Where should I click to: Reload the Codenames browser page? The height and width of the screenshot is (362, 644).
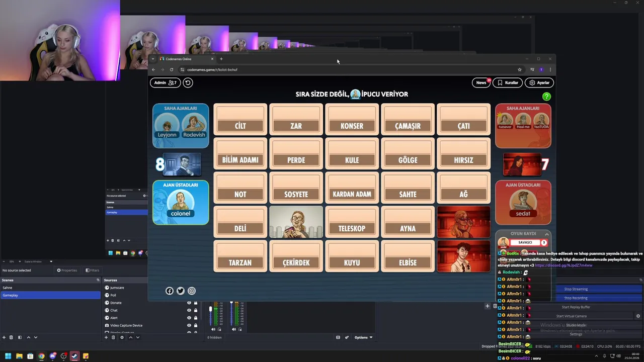[x=172, y=69]
